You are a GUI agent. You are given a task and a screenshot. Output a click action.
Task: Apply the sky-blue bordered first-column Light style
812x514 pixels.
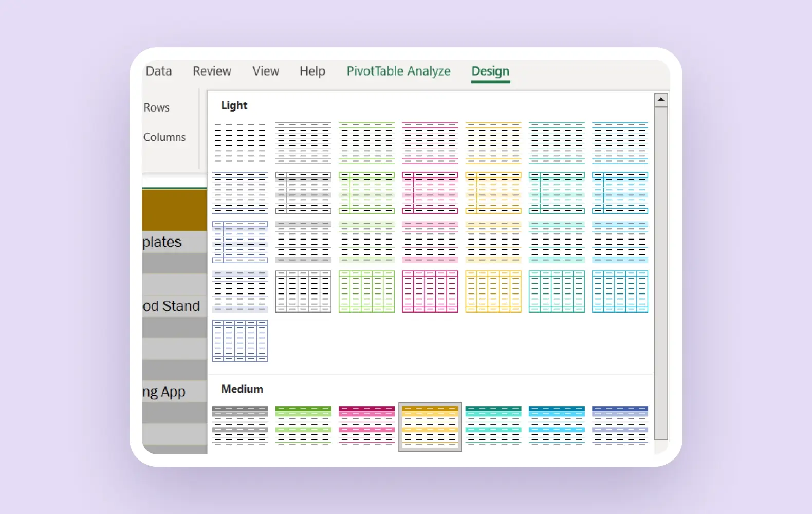tap(620, 193)
